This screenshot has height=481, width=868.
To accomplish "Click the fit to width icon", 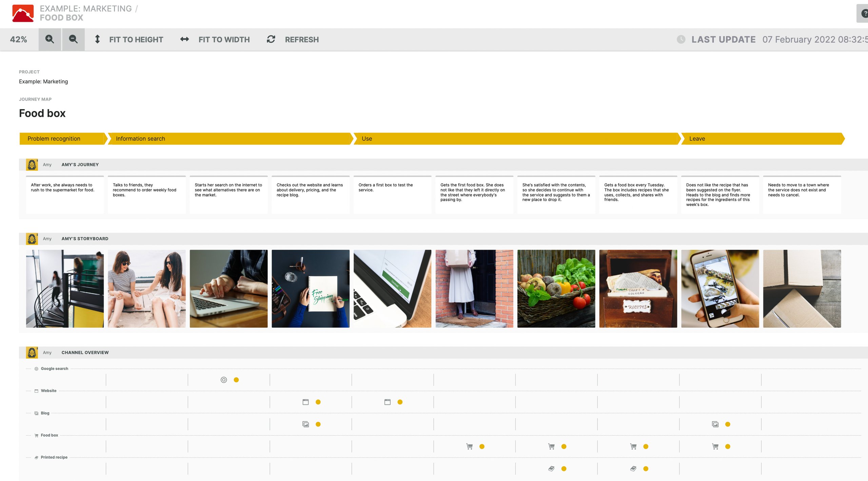I will (x=185, y=39).
